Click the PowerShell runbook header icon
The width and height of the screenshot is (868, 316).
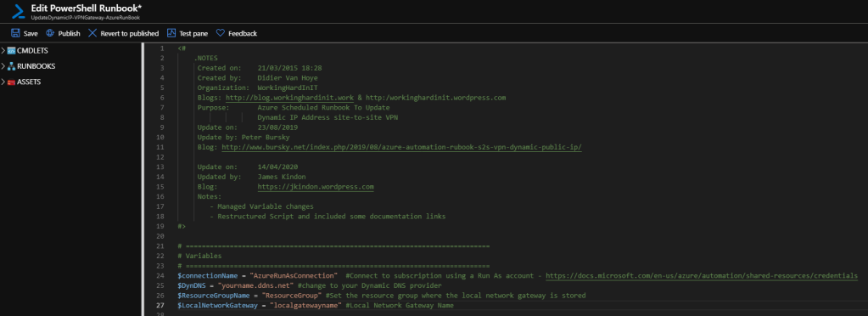(x=20, y=12)
